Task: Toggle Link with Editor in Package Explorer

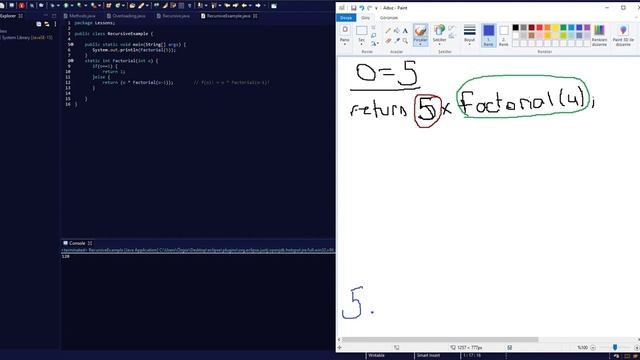Action: 47,24
